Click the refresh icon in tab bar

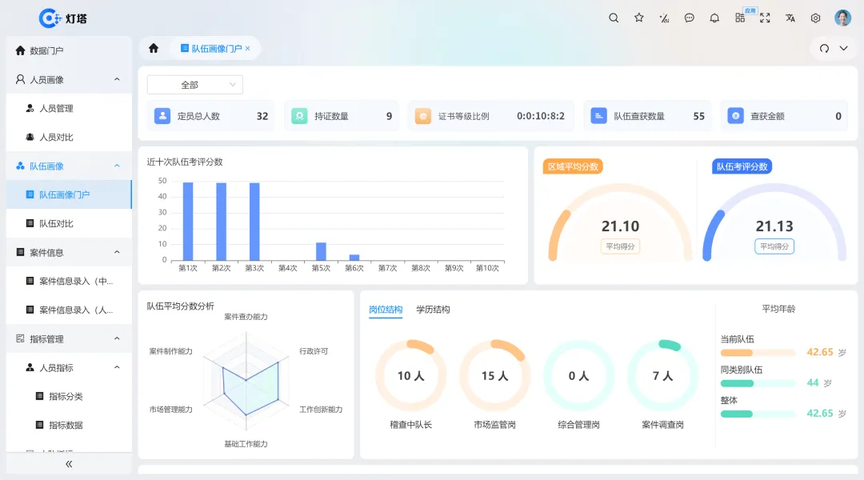click(824, 48)
